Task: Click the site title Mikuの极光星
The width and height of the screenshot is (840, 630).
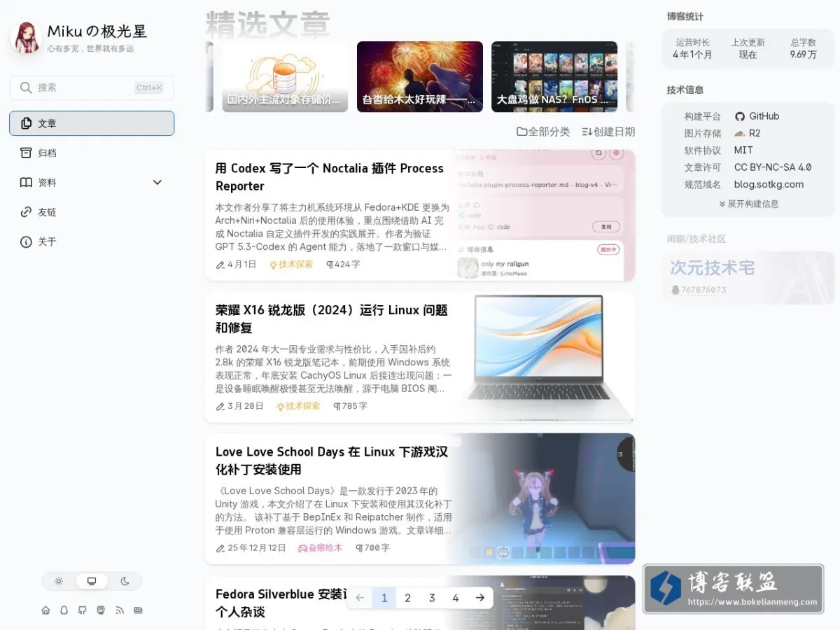Action: [x=97, y=31]
